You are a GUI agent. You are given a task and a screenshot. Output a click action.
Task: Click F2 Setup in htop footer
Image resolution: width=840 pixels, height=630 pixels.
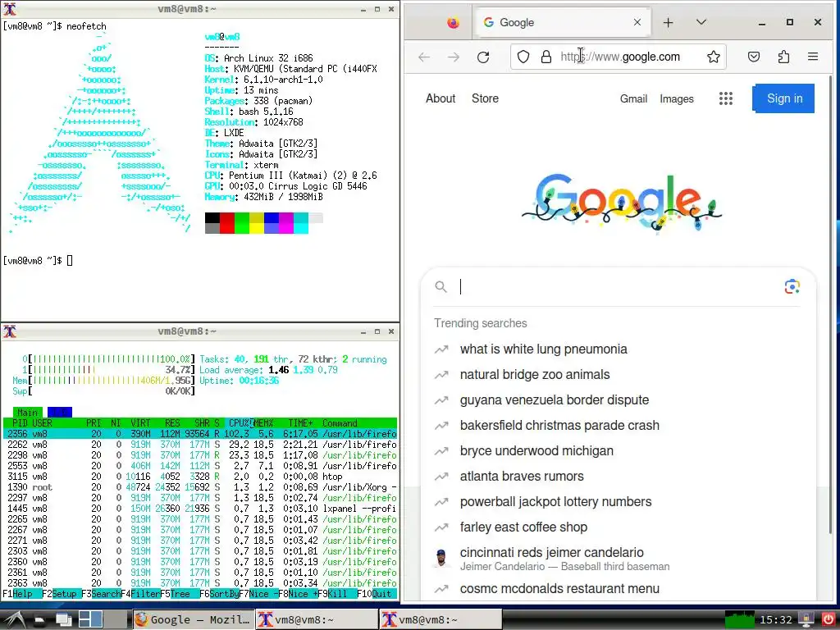click(62, 594)
